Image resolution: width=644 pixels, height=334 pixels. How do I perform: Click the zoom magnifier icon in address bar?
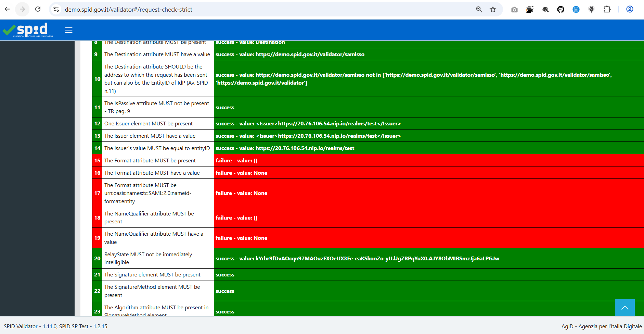tap(479, 9)
